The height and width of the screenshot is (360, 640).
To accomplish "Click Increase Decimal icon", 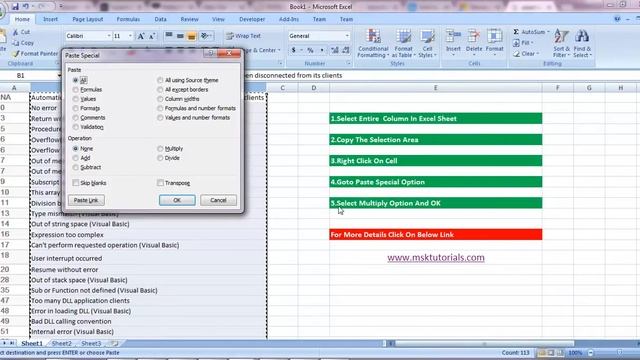I will tap(335, 50).
